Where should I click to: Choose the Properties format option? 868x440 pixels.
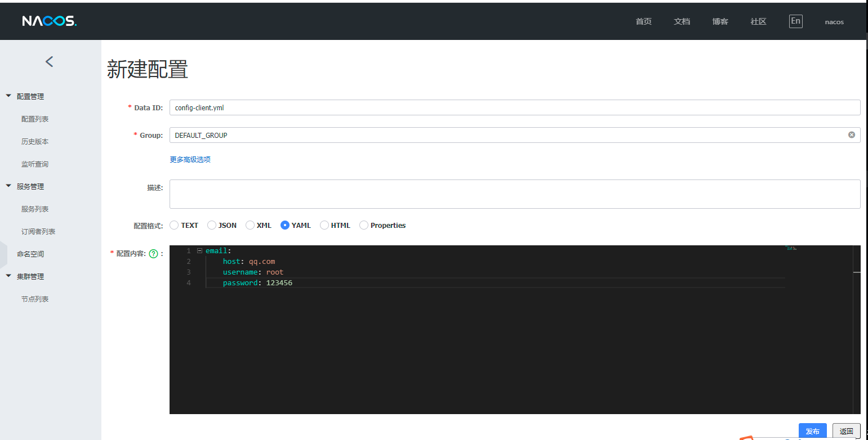[x=363, y=225]
